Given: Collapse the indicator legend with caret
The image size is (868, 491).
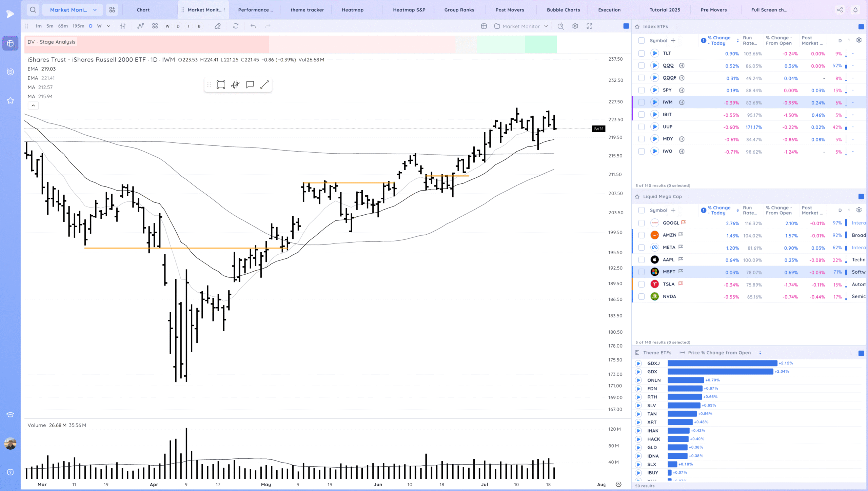Looking at the screenshot, I should click(x=33, y=106).
